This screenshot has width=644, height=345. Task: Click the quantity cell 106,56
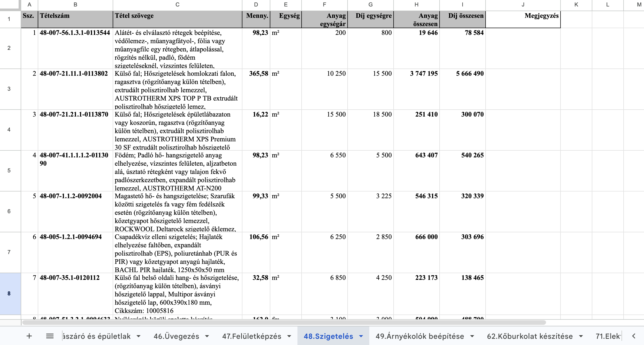[x=256, y=252]
